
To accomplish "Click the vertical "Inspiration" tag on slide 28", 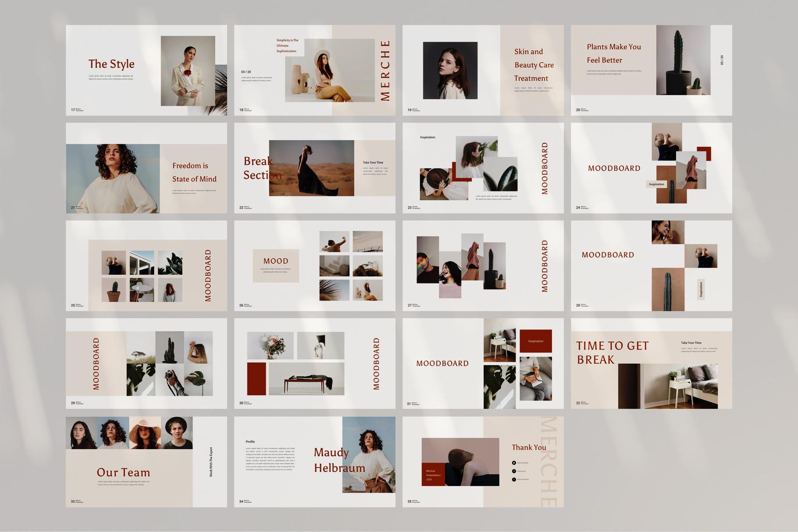I will click(x=701, y=290).
